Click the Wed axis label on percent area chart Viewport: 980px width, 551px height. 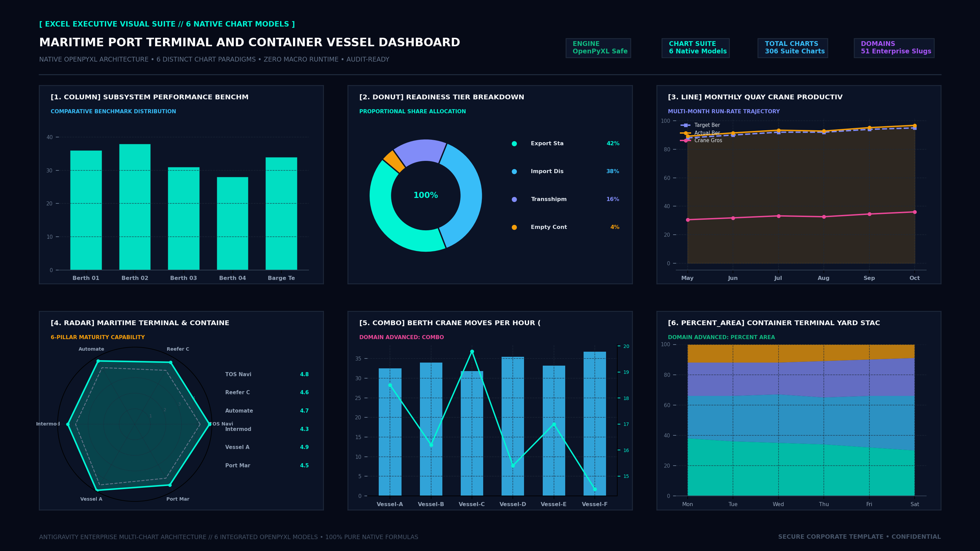778,504
